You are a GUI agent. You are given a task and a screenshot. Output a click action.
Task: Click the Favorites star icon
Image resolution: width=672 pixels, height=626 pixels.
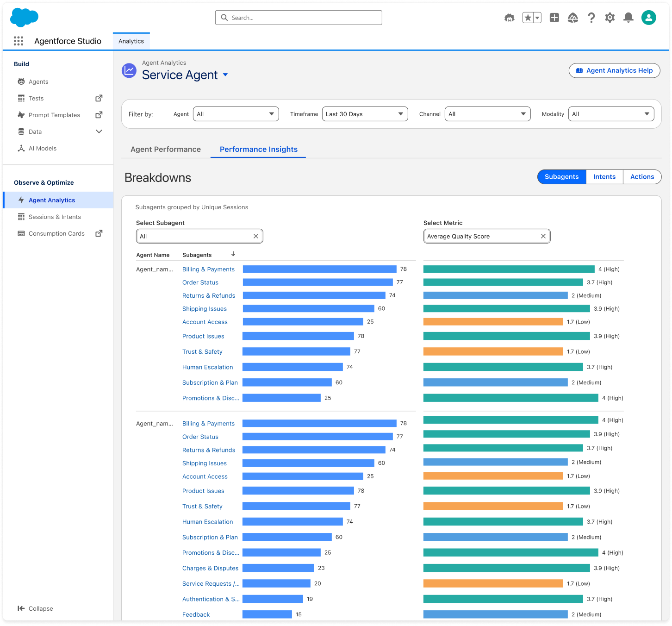point(528,18)
